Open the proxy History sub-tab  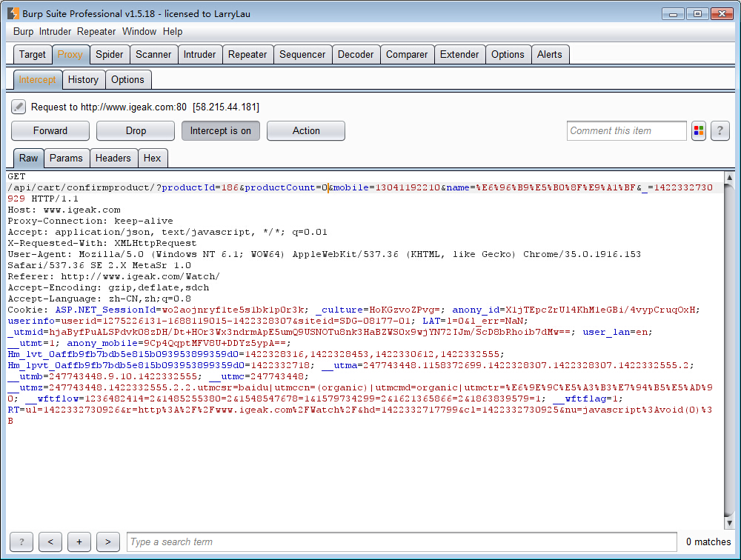(83, 79)
